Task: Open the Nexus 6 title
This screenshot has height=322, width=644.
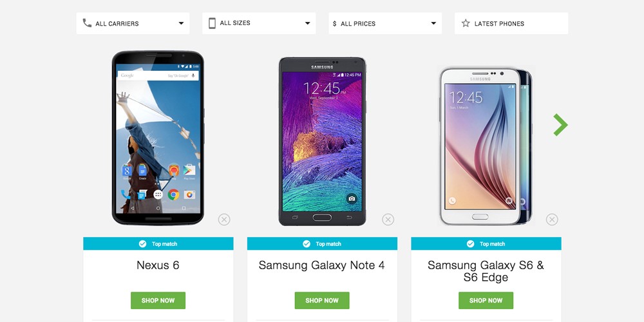Action: (158, 265)
